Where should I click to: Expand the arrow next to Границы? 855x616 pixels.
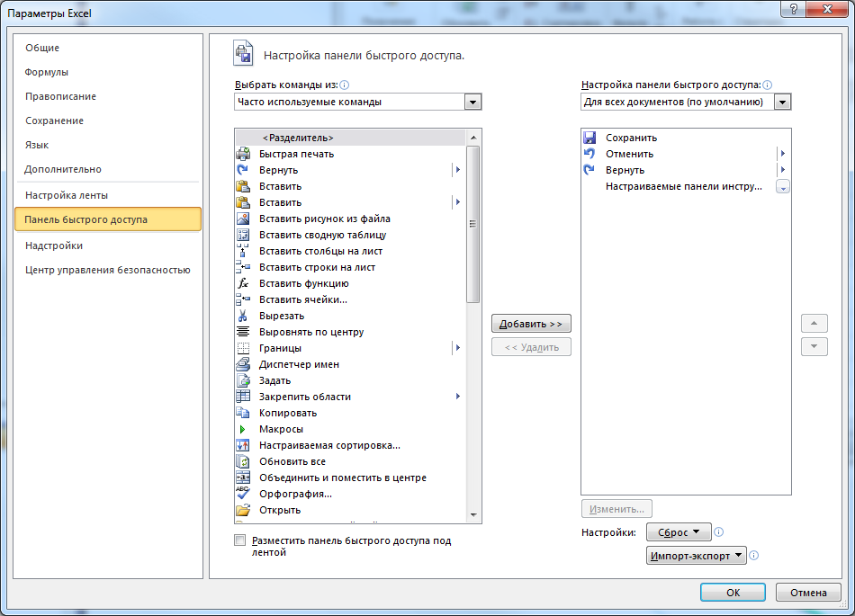click(457, 348)
